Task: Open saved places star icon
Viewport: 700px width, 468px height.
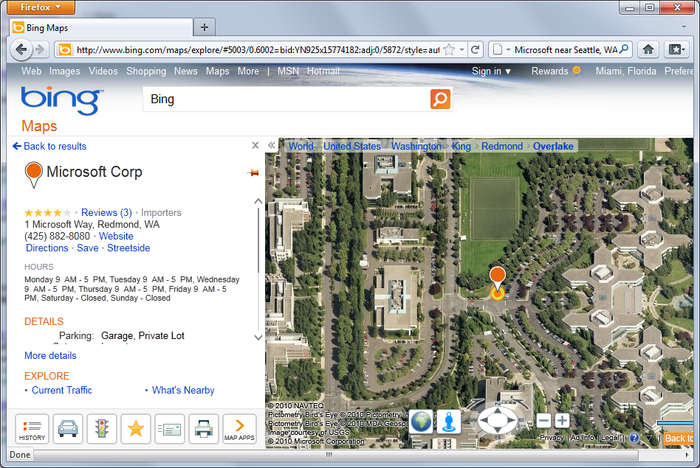Action: [x=136, y=429]
